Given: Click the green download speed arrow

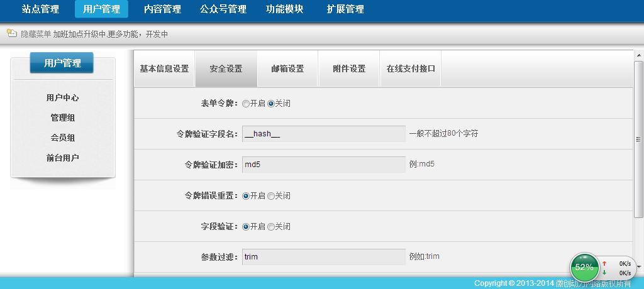Looking at the screenshot, I should (x=604, y=273).
